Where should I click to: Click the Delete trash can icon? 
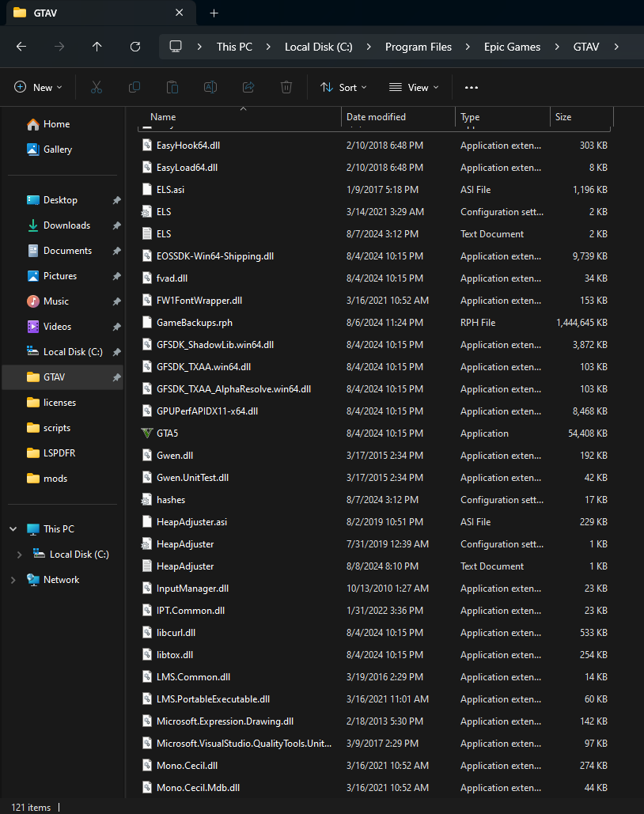coord(286,87)
